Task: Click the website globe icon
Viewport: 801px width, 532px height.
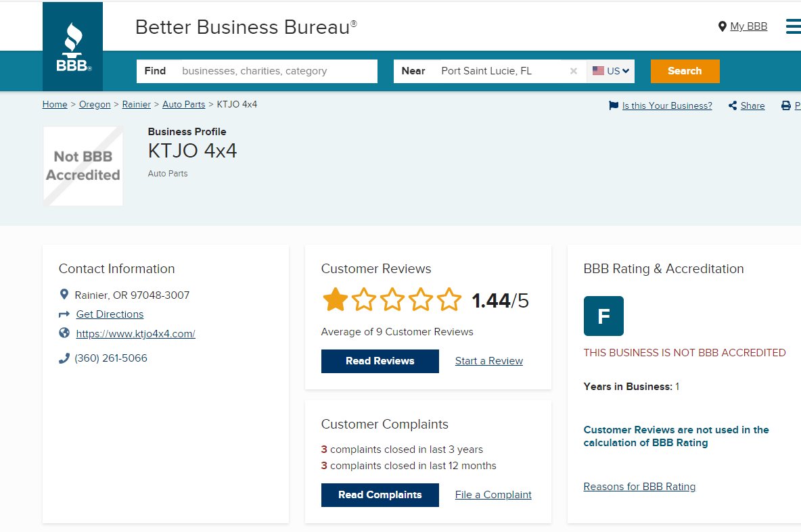Action: coord(64,333)
